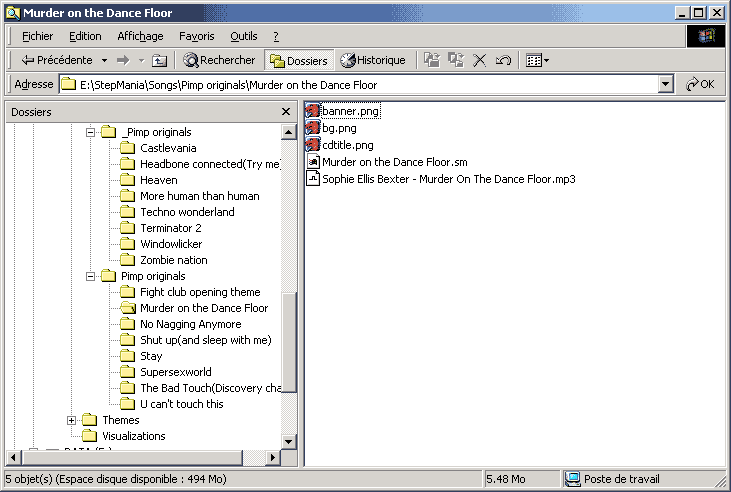Image resolution: width=731 pixels, height=492 pixels.
Task: Select Murder on the Dance Floor.sm icon
Action: [x=313, y=162]
